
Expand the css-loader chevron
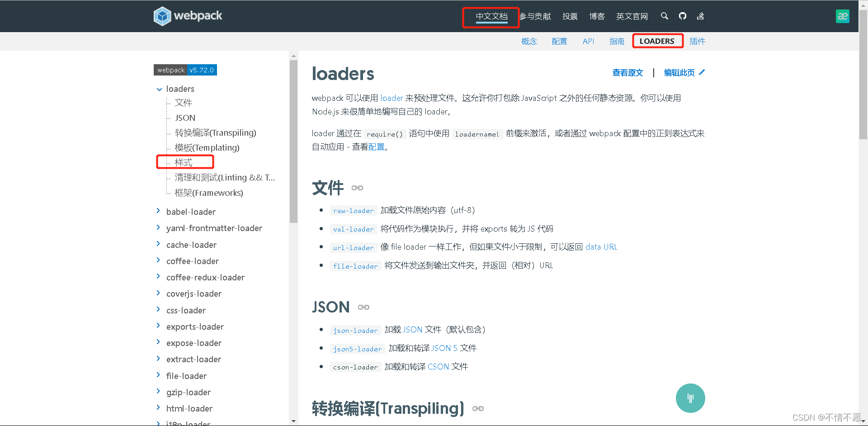coord(158,309)
